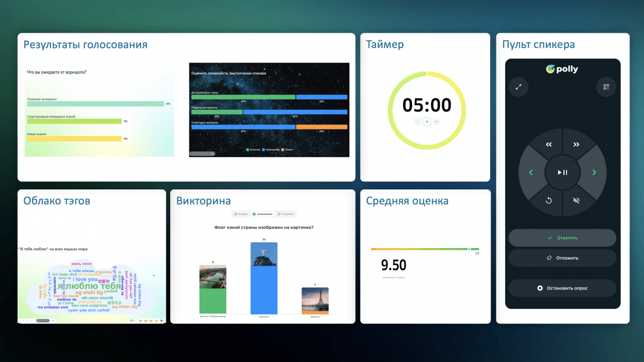The image size is (644, 362).
Task: Click the Brazil Christ statue bar image
Action: click(264, 254)
